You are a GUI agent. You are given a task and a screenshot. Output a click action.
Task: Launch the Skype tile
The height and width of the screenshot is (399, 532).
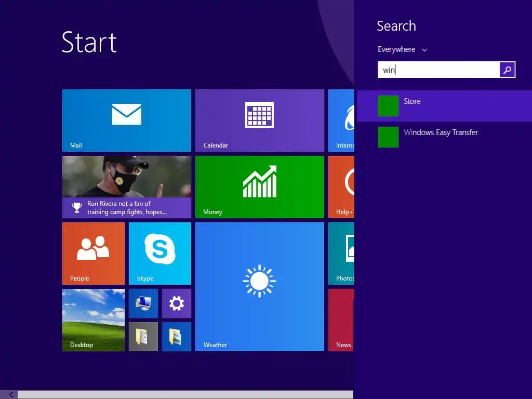pos(160,254)
